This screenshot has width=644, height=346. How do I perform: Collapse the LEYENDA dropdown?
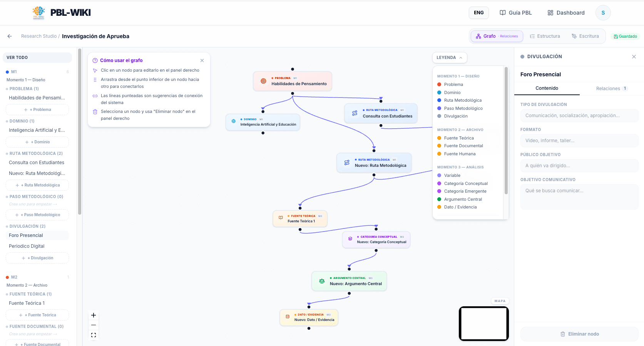450,57
